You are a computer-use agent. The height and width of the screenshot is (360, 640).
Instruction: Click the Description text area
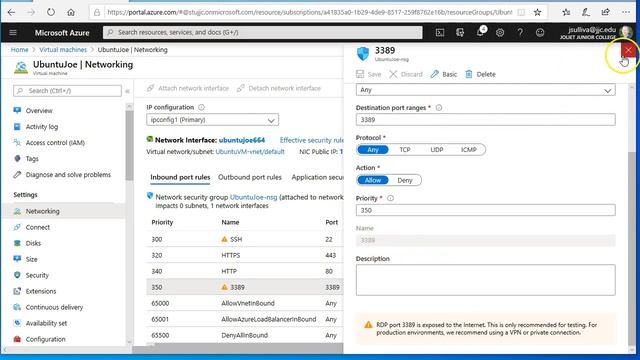(485, 280)
